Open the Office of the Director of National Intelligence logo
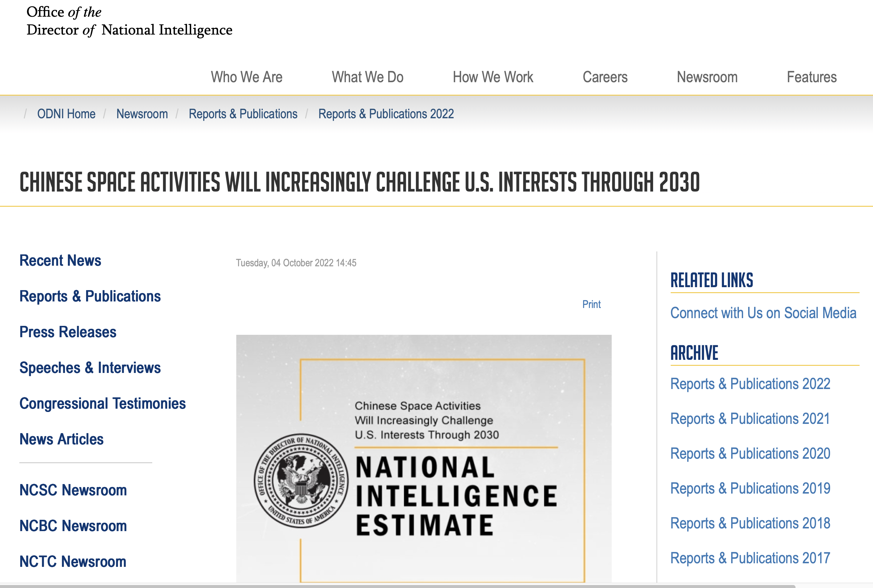Viewport: 873px width, 588px height. pyautogui.click(x=129, y=21)
